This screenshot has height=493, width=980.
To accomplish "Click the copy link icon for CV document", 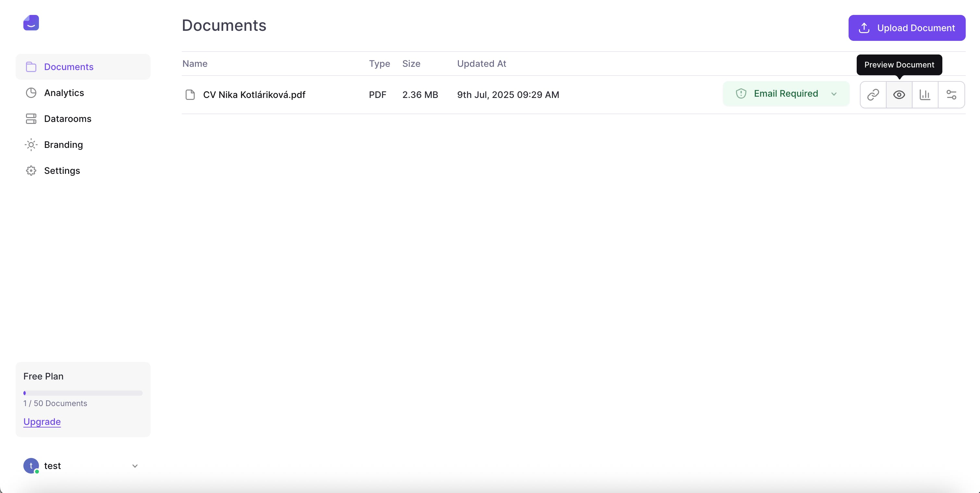I will pos(873,95).
